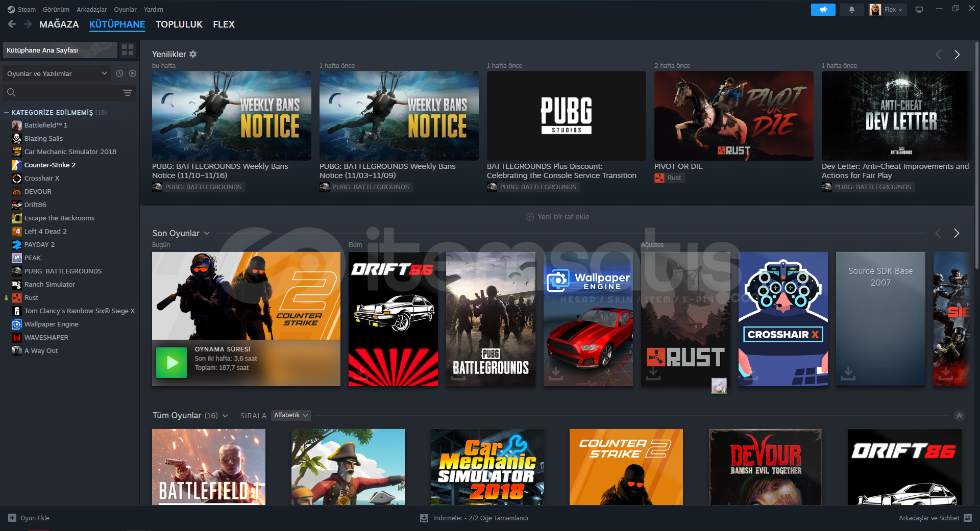The image size is (980, 531).
Task: Switch to the TOPLULUK tab
Action: coord(179,24)
